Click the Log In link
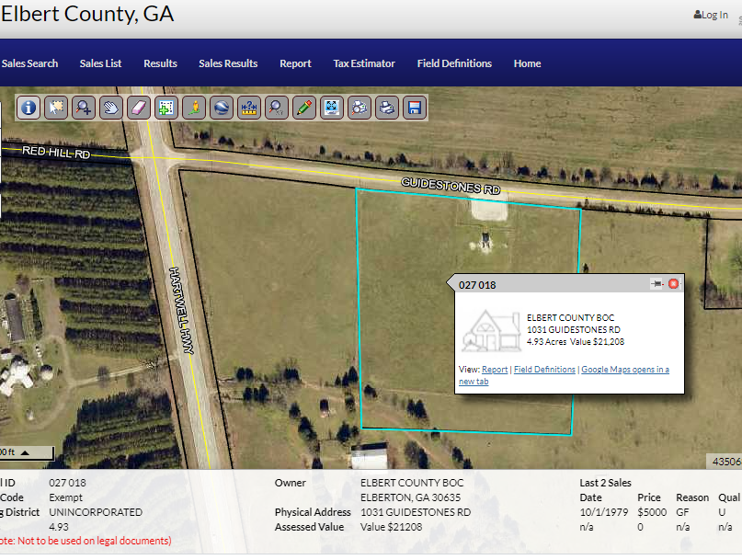This screenshot has height=560, width=742. pyautogui.click(x=711, y=15)
